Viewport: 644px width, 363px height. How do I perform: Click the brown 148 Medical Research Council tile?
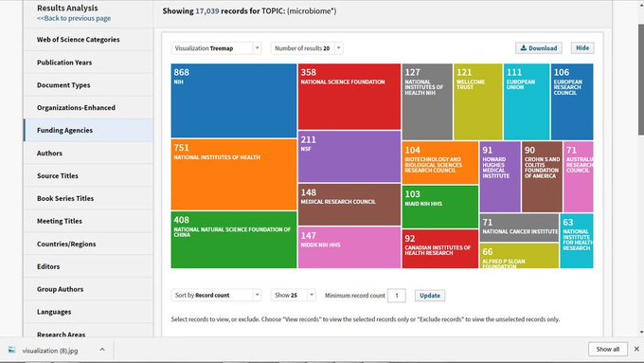[349, 205]
